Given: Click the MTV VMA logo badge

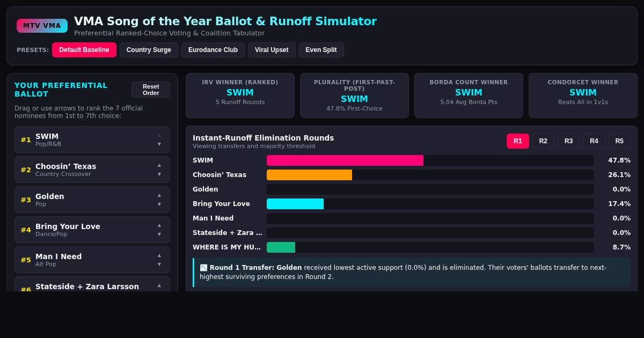Looking at the screenshot, I should (42, 26).
